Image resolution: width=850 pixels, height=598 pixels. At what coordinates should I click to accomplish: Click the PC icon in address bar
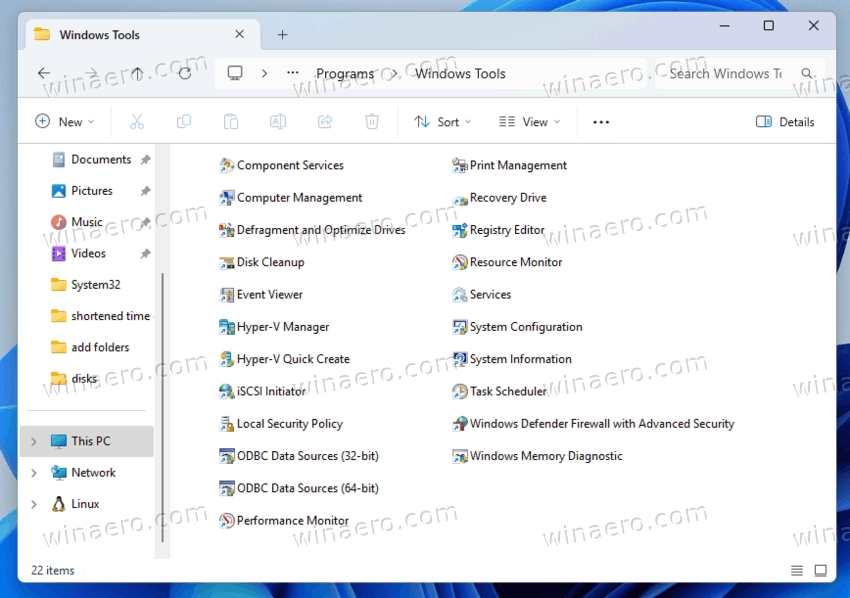235,73
